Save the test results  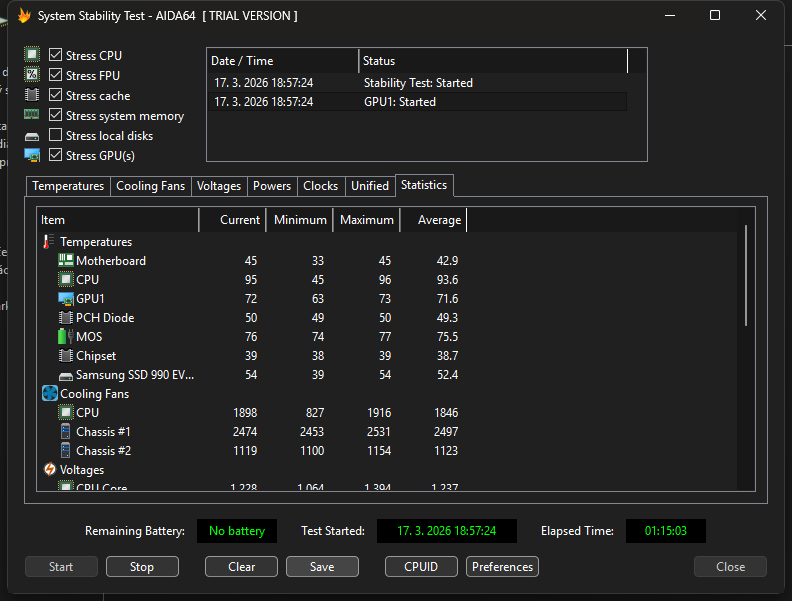pyautogui.click(x=322, y=567)
